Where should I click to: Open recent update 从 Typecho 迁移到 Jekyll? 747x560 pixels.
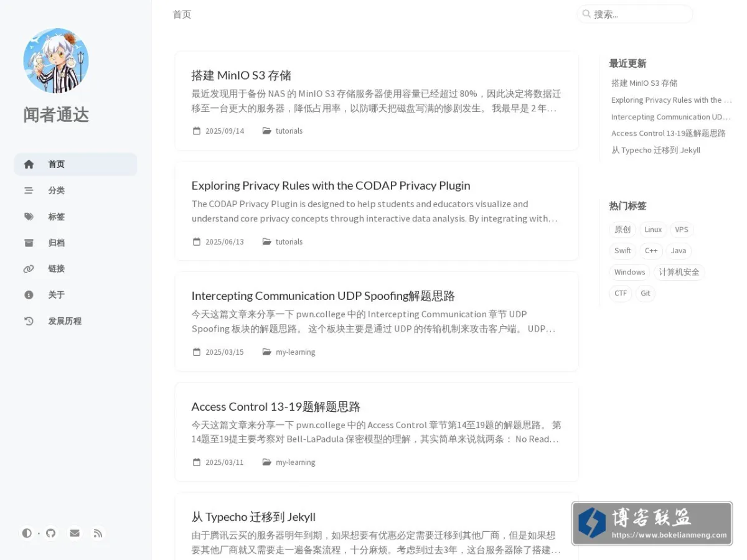[x=655, y=150]
